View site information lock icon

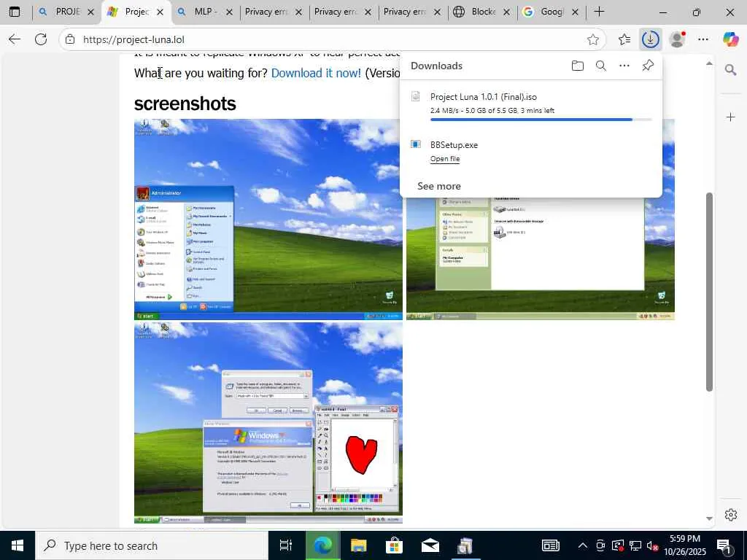70,39
